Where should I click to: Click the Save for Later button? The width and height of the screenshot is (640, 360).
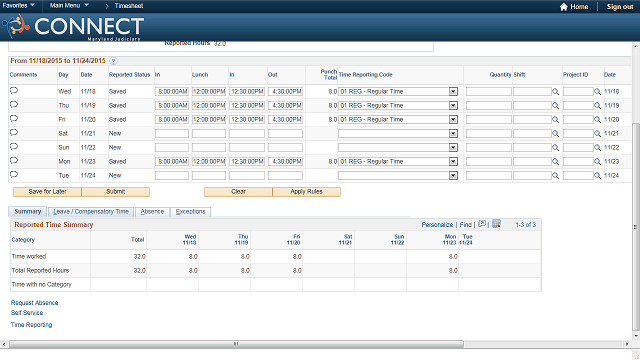(x=47, y=191)
